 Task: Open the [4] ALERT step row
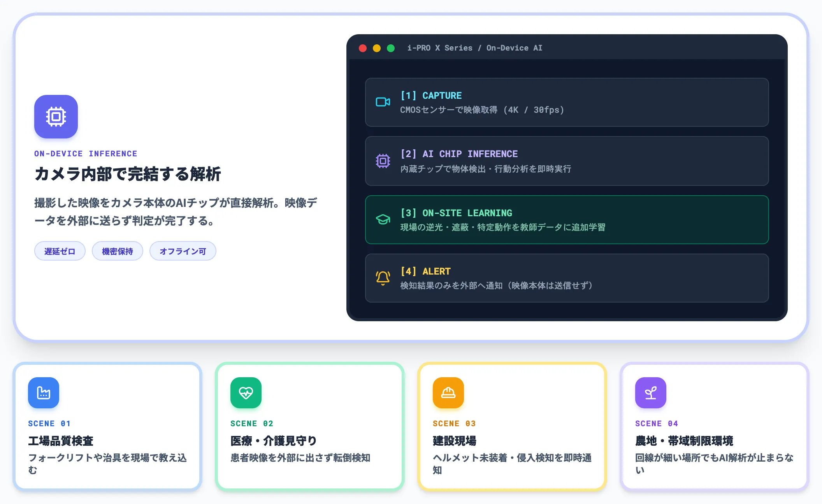point(567,278)
